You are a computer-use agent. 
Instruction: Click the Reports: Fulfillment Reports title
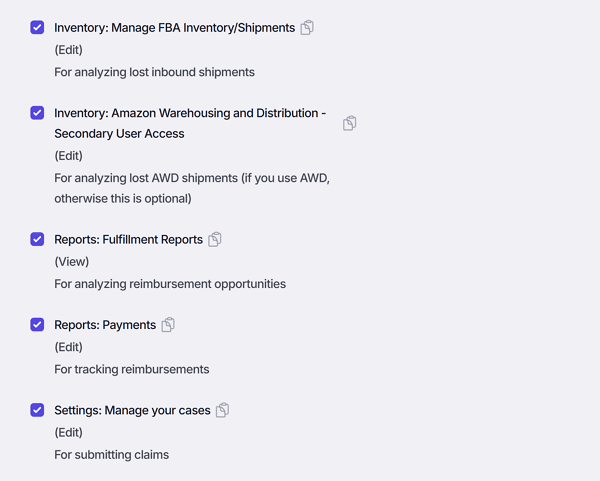129,240
